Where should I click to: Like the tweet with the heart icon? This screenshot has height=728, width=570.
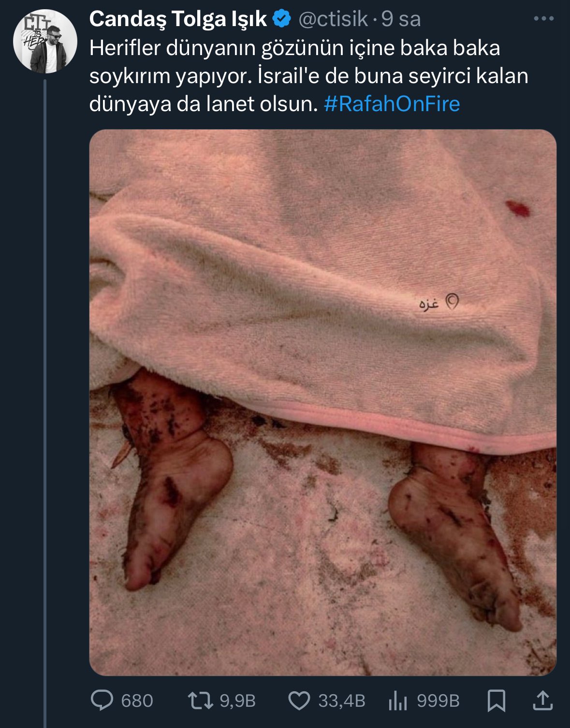(x=299, y=701)
